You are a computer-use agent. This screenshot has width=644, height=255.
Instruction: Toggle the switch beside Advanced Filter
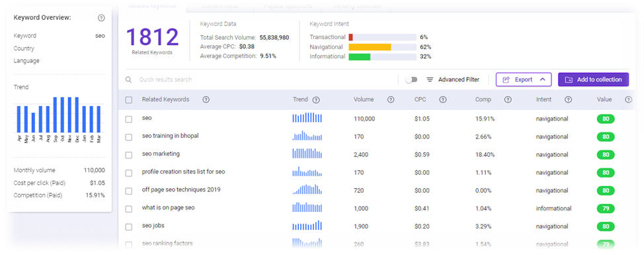(x=411, y=79)
